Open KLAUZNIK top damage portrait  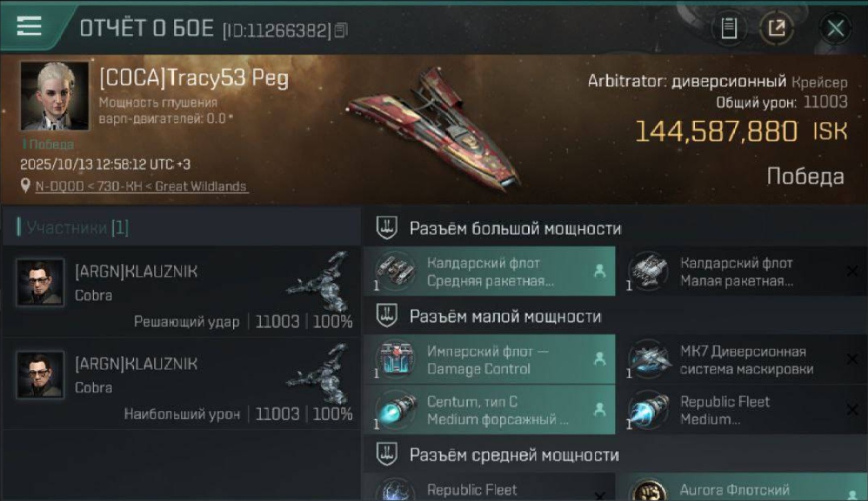tap(40, 375)
